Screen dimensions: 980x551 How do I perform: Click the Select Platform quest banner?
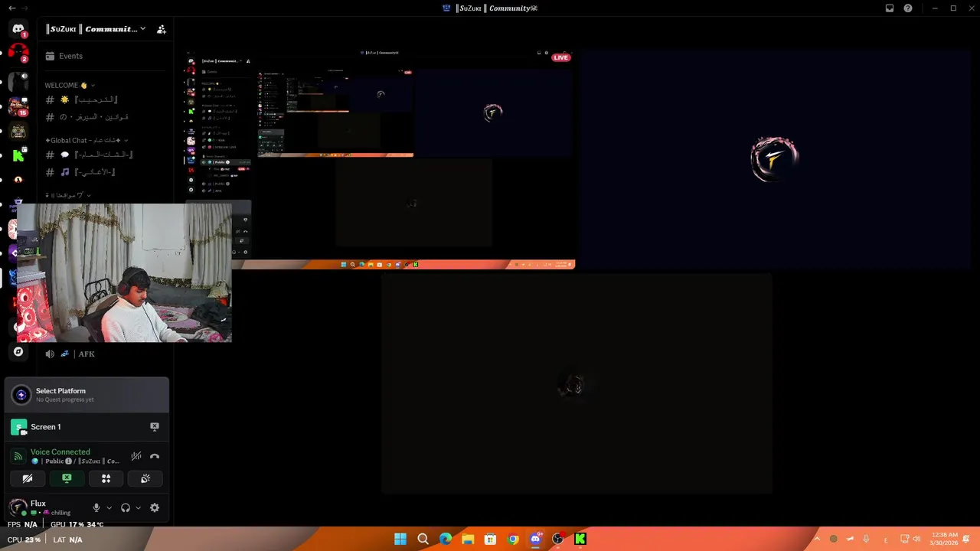click(87, 395)
